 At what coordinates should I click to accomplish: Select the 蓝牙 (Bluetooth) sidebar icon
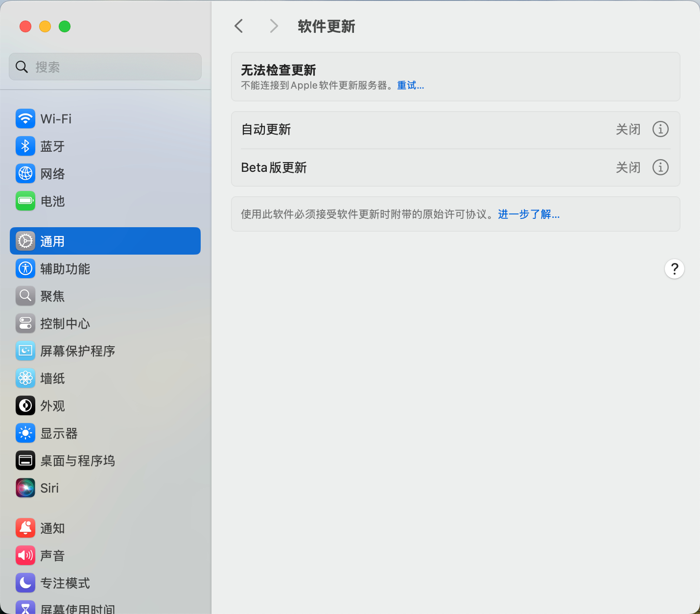point(25,146)
